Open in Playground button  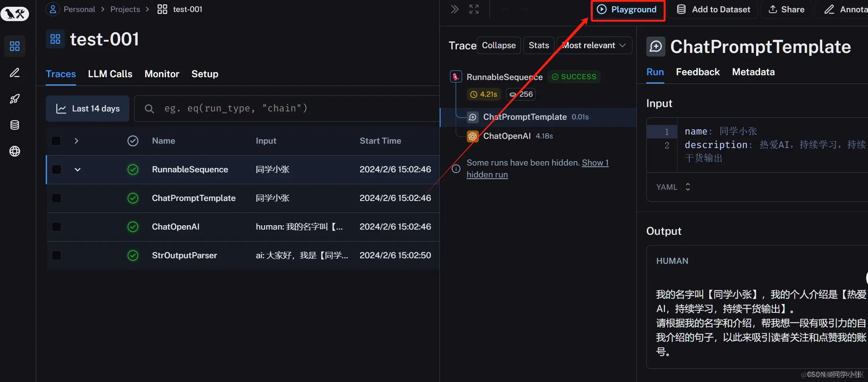tap(628, 10)
